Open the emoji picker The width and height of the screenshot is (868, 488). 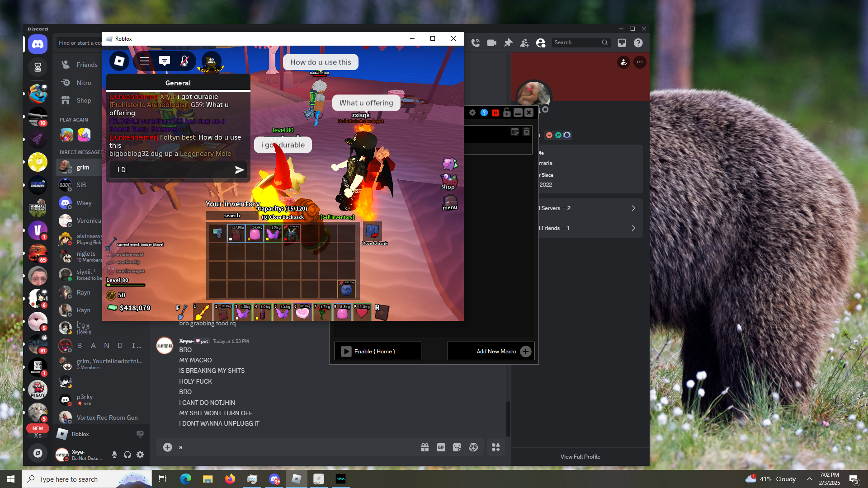[473, 447]
